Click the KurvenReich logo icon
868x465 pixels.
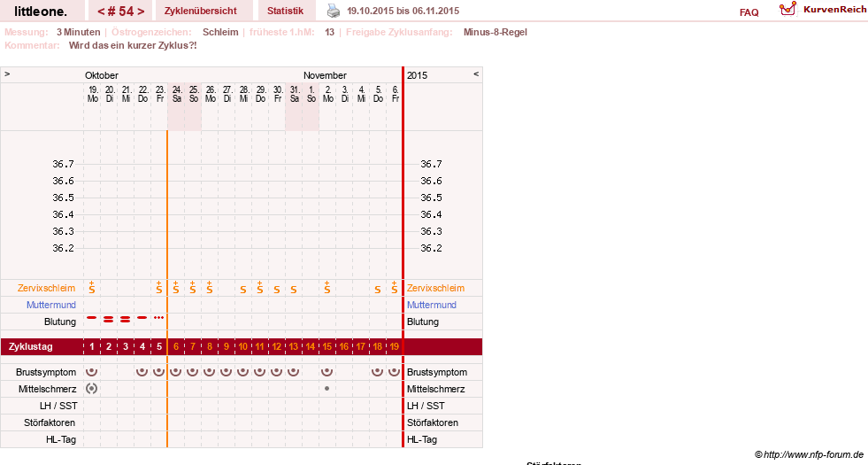tap(787, 9)
